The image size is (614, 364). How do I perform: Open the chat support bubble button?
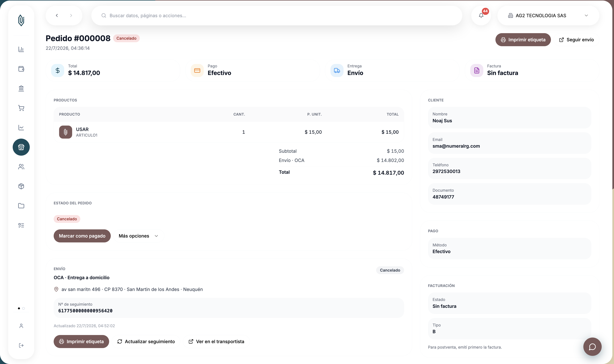click(592, 347)
